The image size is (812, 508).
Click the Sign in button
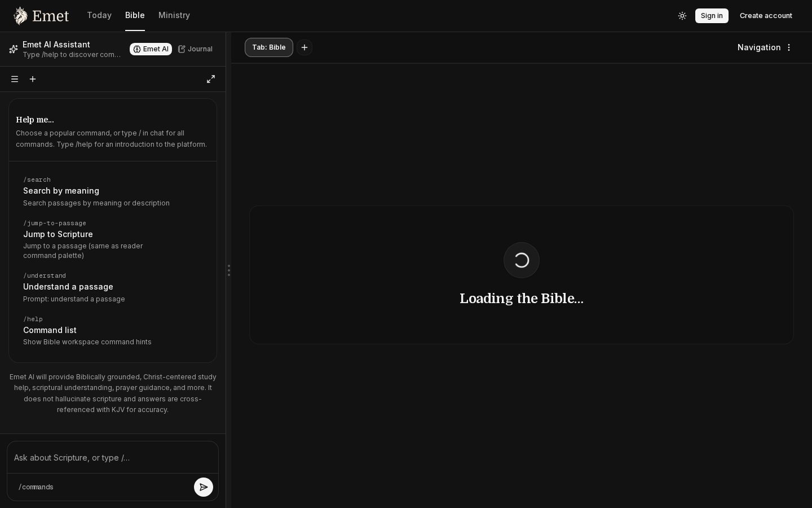tap(712, 16)
